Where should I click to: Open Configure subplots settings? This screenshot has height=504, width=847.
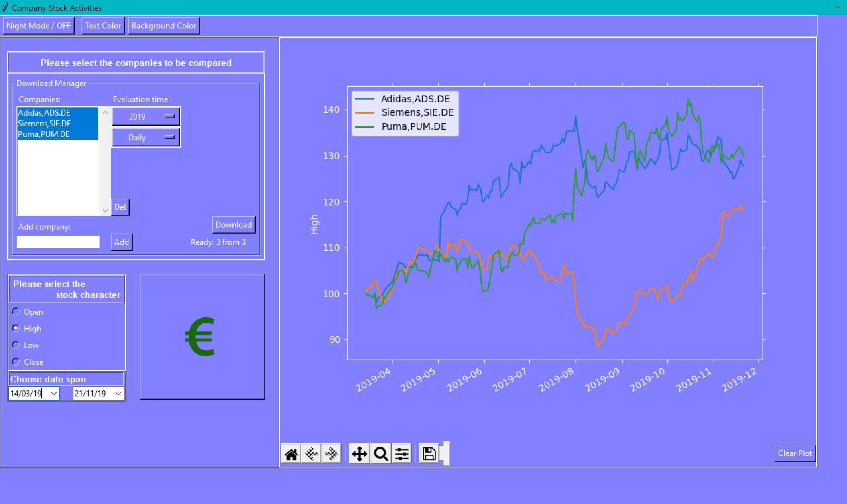click(x=402, y=454)
